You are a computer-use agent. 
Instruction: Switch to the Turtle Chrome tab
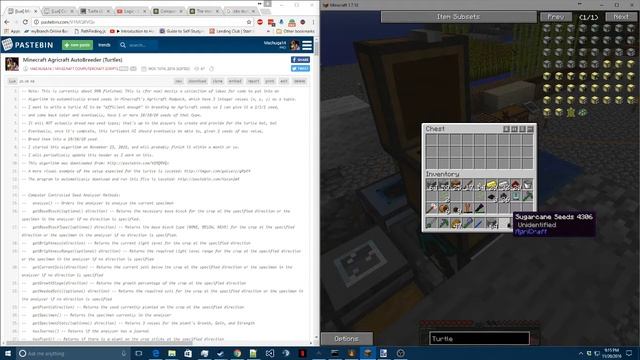[x=95, y=11]
